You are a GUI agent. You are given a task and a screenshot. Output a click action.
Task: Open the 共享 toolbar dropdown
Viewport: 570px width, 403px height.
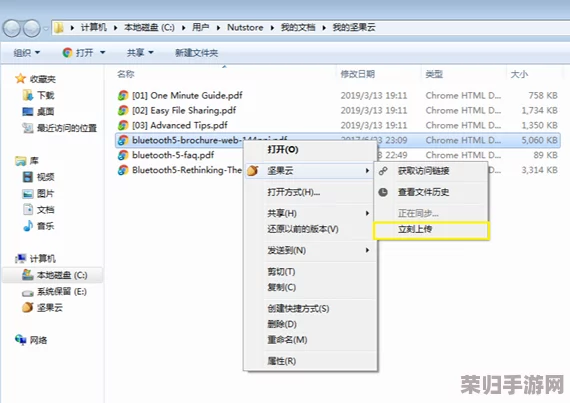pyautogui.click(x=140, y=53)
